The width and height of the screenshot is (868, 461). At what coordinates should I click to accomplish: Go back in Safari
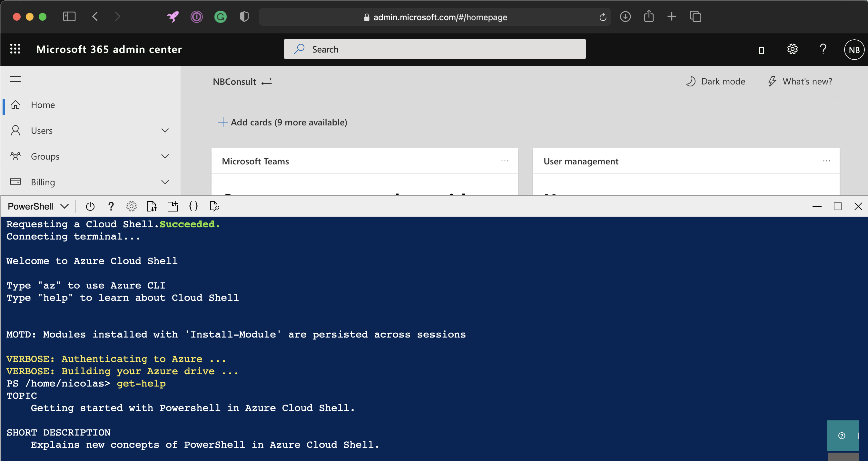coord(95,16)
